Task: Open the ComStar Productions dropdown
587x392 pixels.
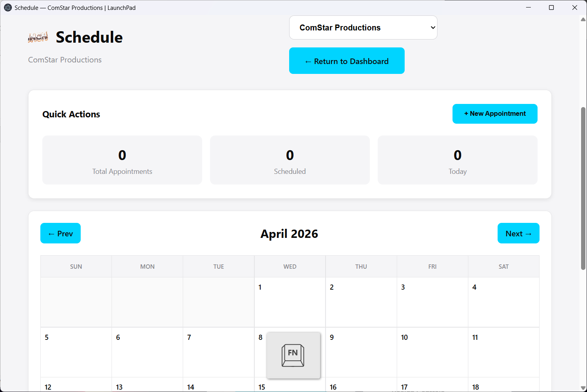Action: tap(363, 28)
